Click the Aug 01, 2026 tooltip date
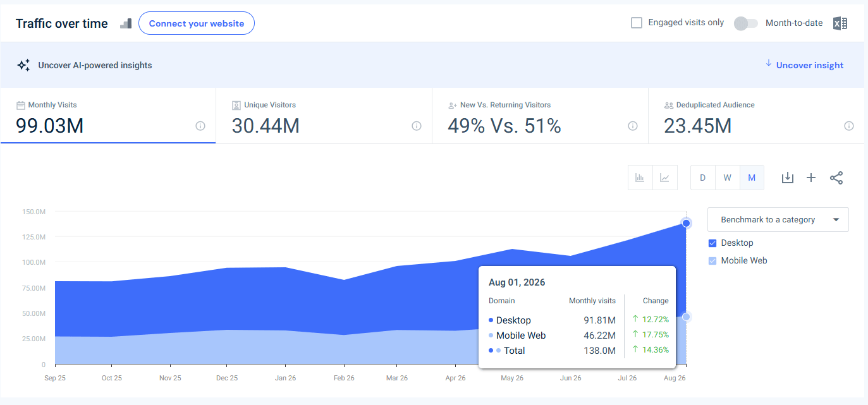Screen dimensions: 868x405 [517, 282]
